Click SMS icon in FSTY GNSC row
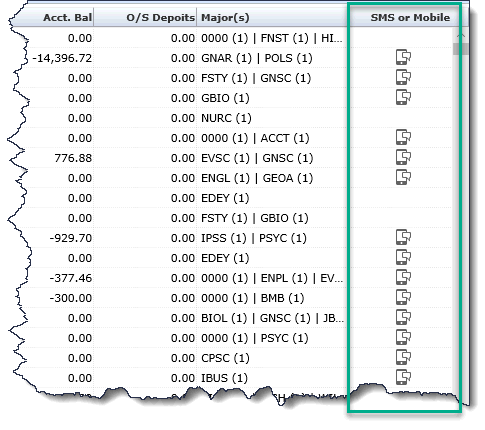The image size is (485, 430). (403, 77)
